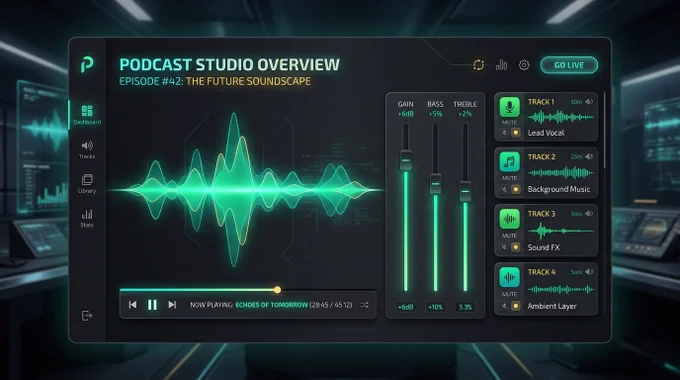The width and height of the screenshot is (680, 380).
Task: Click the Track 4 waveform preview
Action: 561,289
